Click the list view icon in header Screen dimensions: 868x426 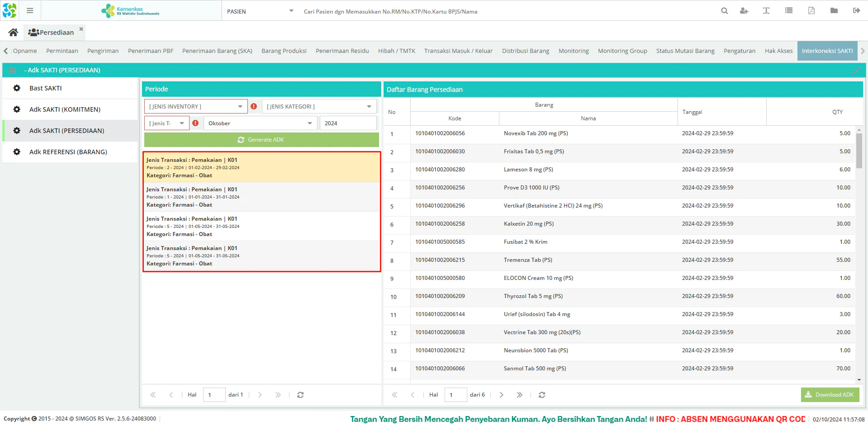[x=789, y=11]
